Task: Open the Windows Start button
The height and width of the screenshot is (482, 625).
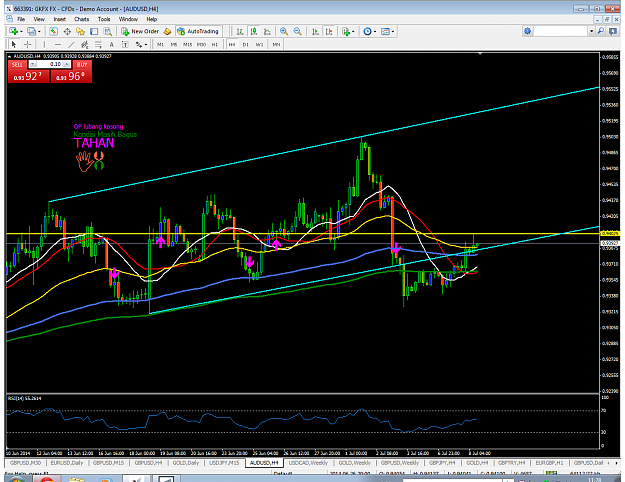Action: point(15,479)
